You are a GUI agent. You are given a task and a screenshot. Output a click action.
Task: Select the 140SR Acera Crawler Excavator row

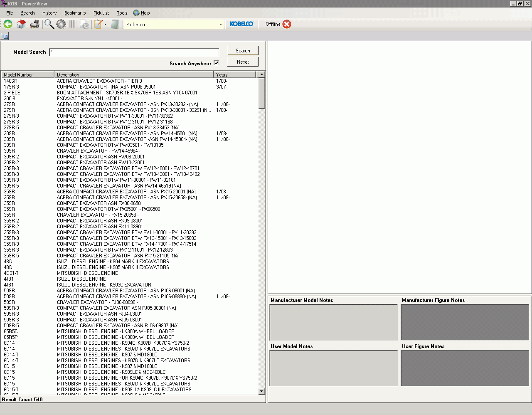pos(130,81)
